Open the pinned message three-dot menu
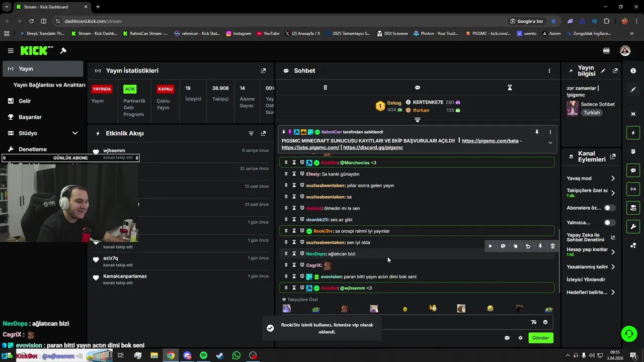This screenshot has height=362, width=644. (550, 132)
